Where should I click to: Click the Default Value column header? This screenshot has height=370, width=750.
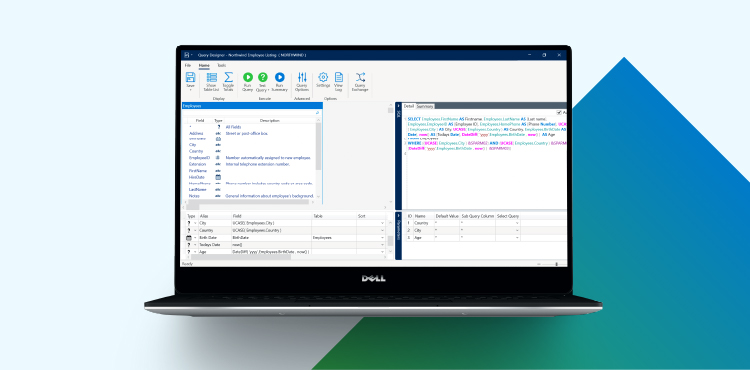tap(447, 216)
